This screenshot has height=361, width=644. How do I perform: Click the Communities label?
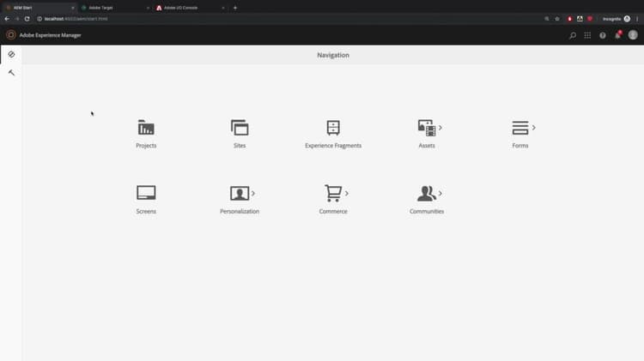point(426,211)
